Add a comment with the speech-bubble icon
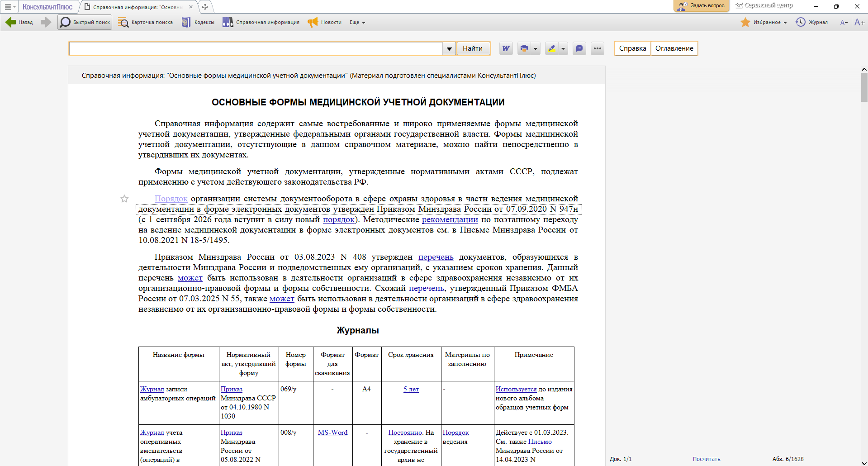 coord(579,48)
